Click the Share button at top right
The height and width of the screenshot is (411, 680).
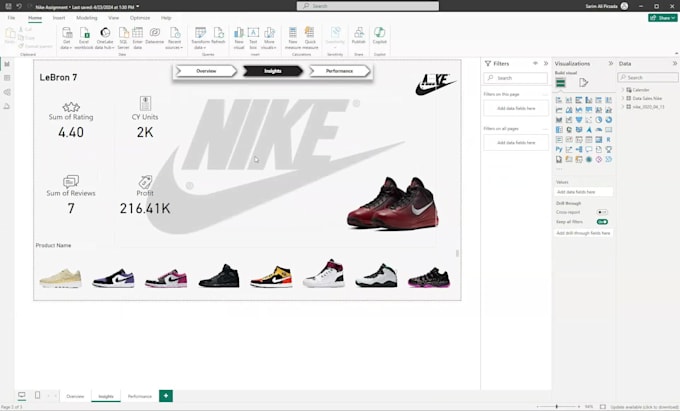pos(662,18)
